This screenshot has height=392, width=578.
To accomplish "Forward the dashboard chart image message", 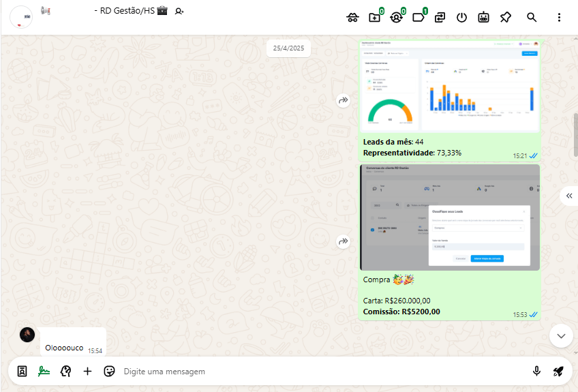I will point(343,100).
